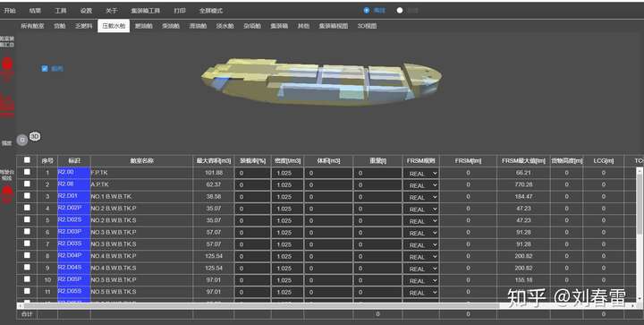Switch to the 淡水舱 tab
The image size is (644, 325).
225,26
